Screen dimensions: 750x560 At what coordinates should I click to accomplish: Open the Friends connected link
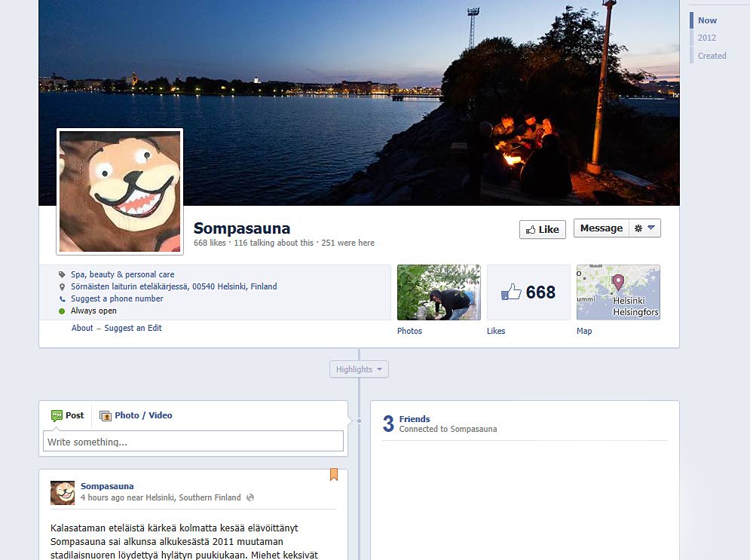click(x=415, y=419)
